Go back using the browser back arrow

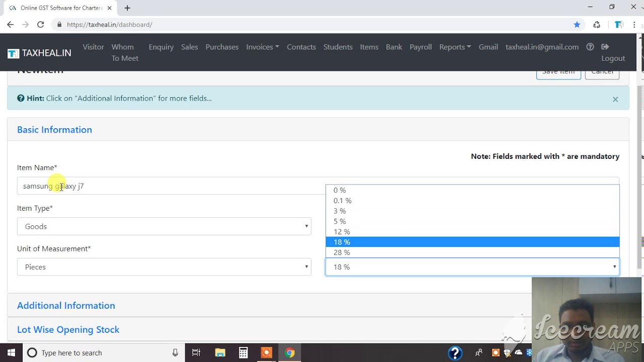click(10, 25)
